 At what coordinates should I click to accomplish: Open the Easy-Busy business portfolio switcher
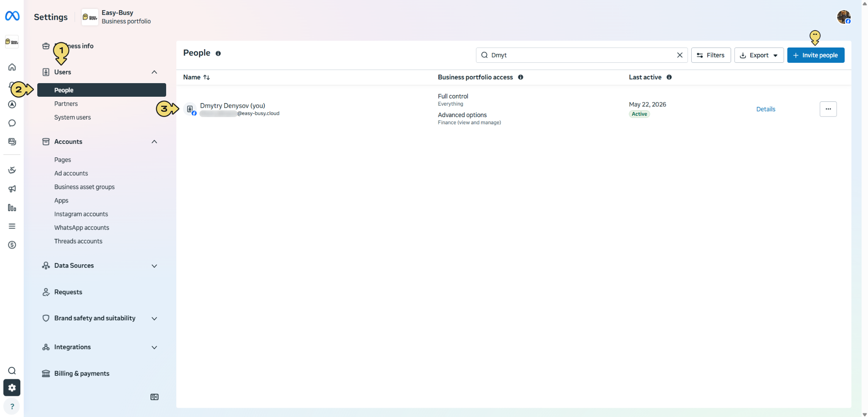tap(117, 17)
